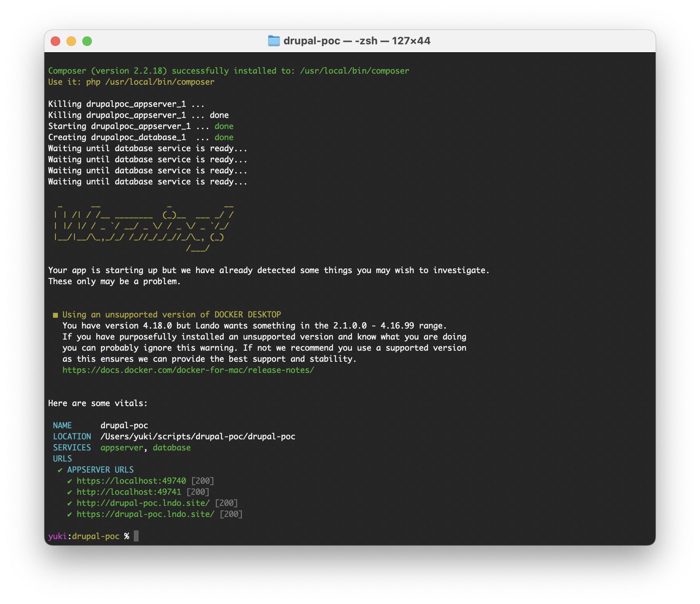Viewport: 700px width, 604px height.
Task: Click checkmark beside https://localhost:49740
Action: 70,481
